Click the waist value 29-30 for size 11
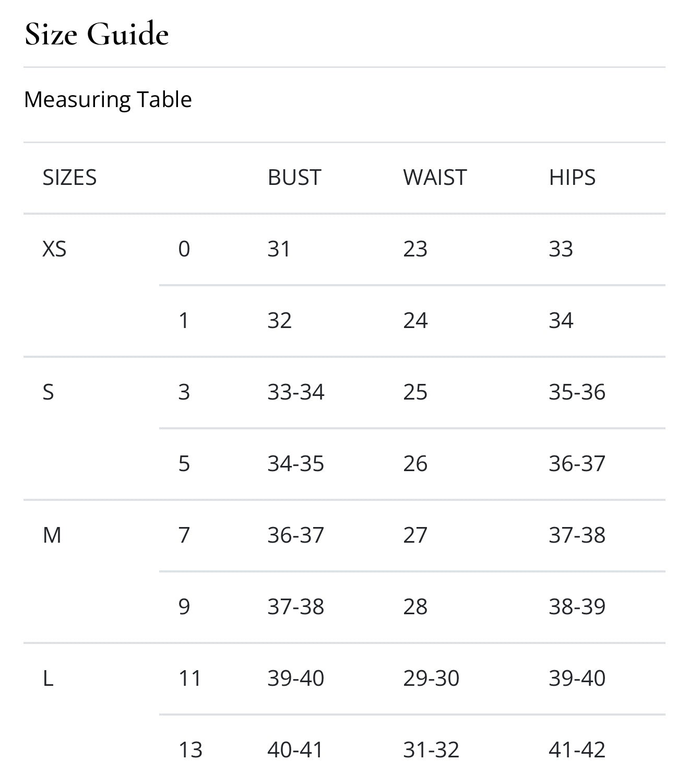 tap(431, 678)
